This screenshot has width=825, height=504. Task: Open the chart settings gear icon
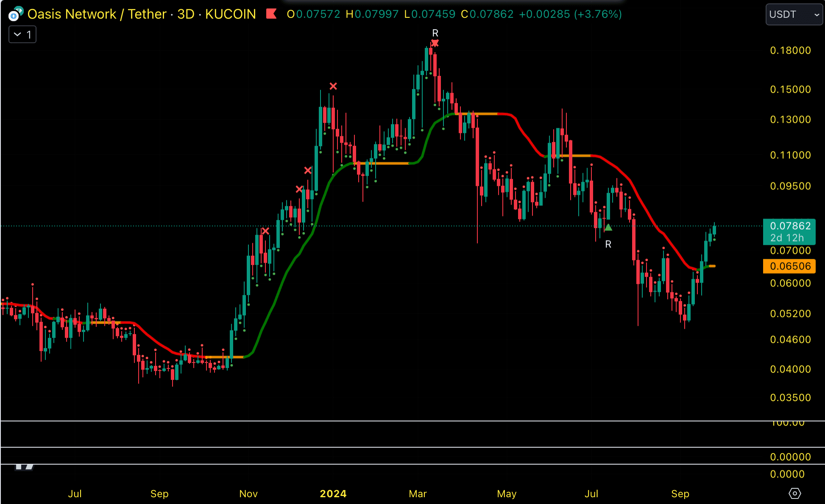click(x=794, y=493)
